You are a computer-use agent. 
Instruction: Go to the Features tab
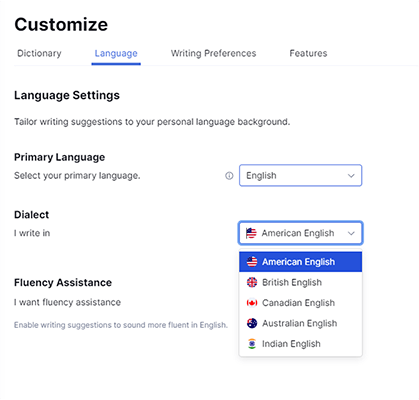click(308, 53)
